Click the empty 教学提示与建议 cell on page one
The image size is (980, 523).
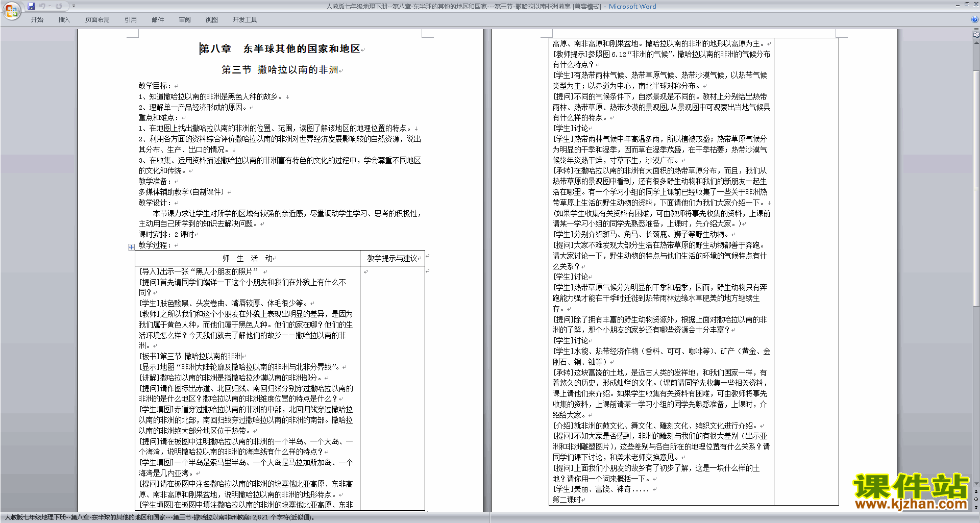[393, 388]
